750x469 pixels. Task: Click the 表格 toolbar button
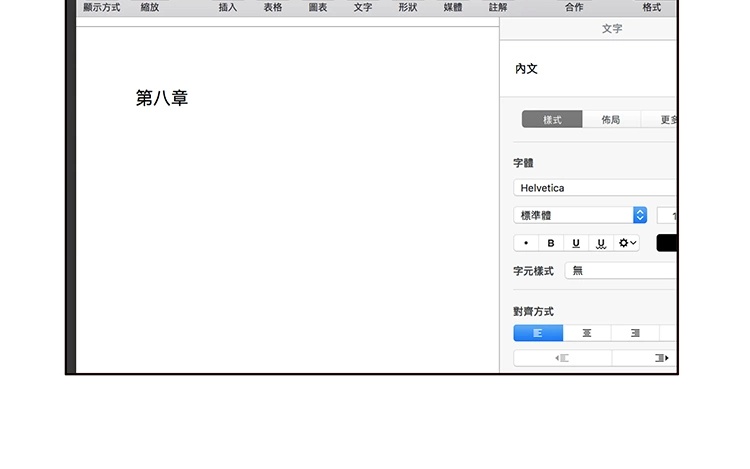[273, 7]
